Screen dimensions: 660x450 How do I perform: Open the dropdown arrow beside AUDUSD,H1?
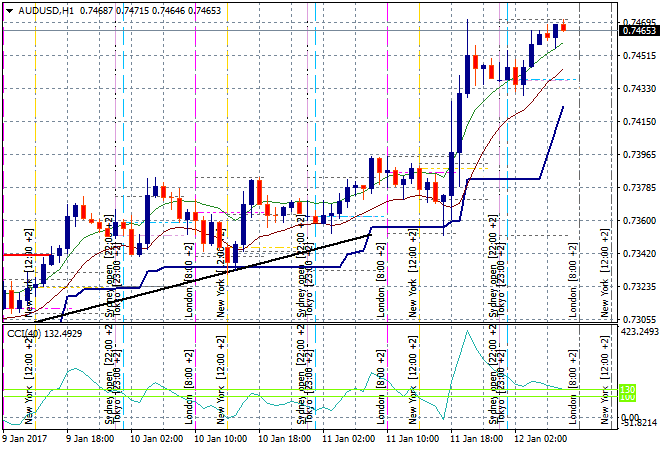9,9
